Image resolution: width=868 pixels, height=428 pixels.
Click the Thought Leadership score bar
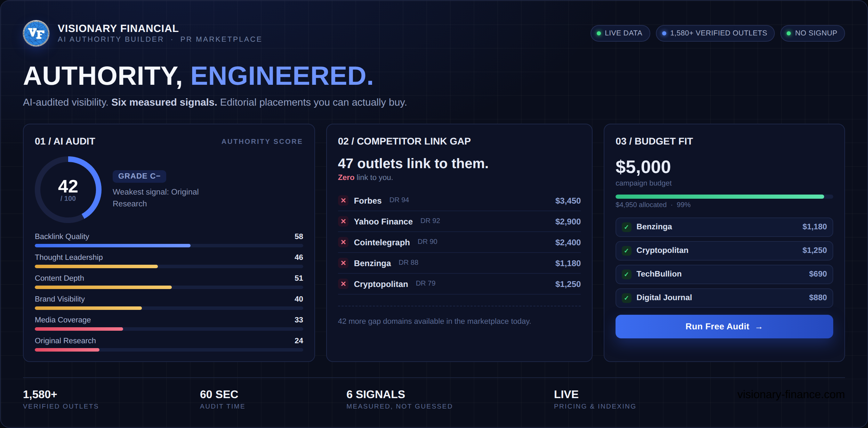[169, 266]
